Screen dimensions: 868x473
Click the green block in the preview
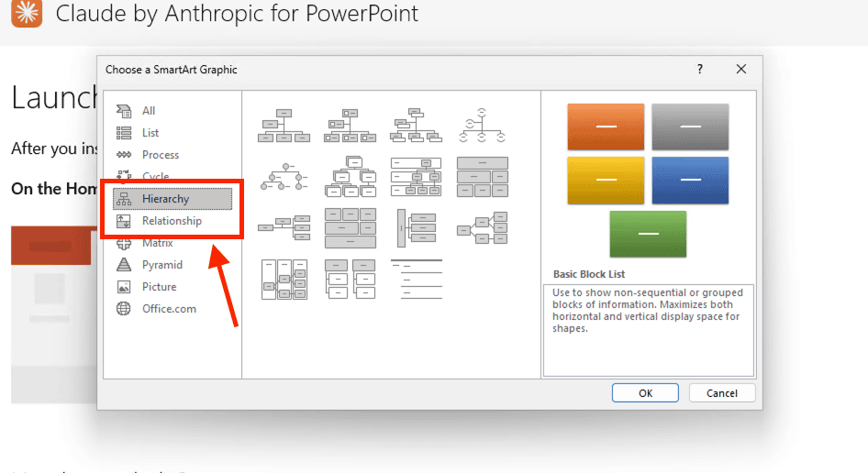(x=648, y=234)
